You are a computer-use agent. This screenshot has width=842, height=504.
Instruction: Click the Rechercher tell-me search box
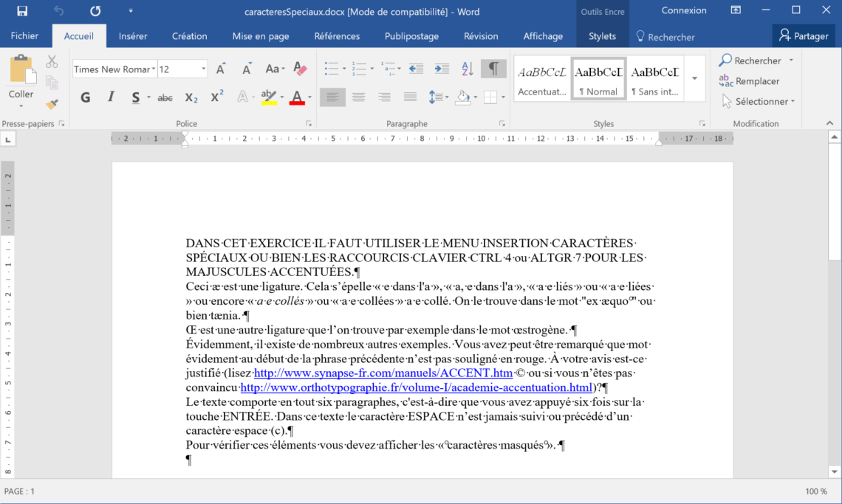[x=665, y=36]
